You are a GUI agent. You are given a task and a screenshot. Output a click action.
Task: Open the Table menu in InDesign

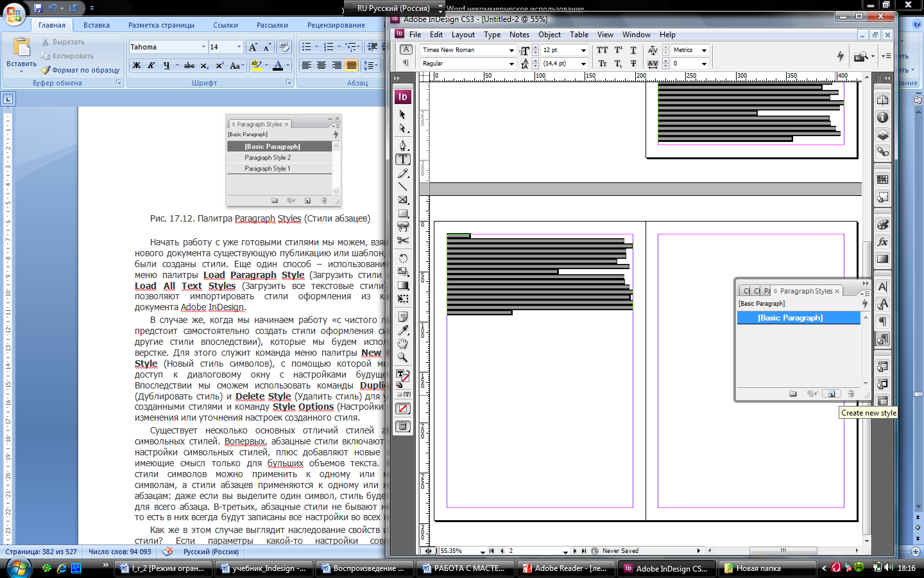click(x=579, y=35)
